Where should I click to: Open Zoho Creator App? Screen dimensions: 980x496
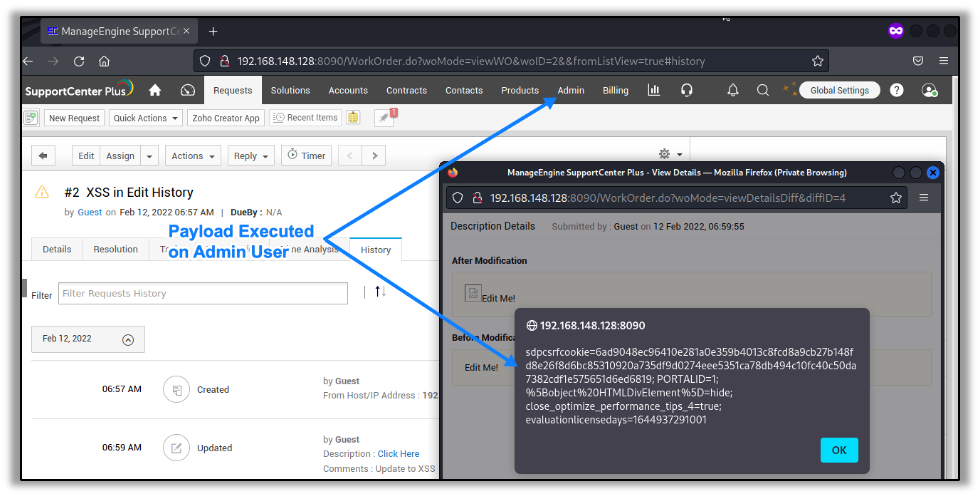click(226, 118)
